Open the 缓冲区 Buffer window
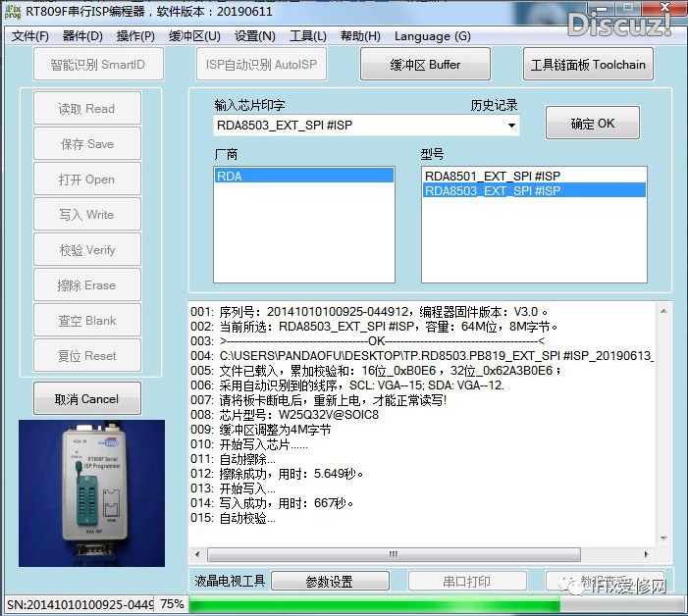The height and width of the screenshot is (616, 688). (x=425, y=65)
